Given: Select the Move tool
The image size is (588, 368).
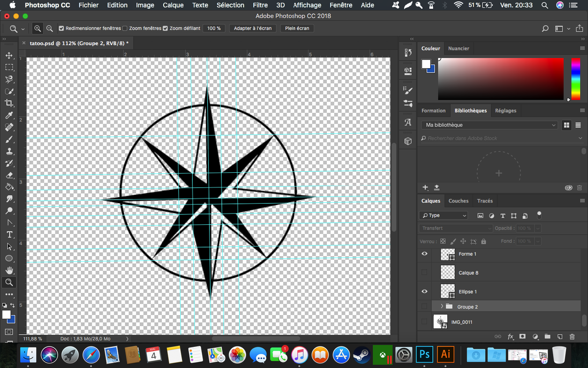Looking at the screenshot, I should 9,55.
